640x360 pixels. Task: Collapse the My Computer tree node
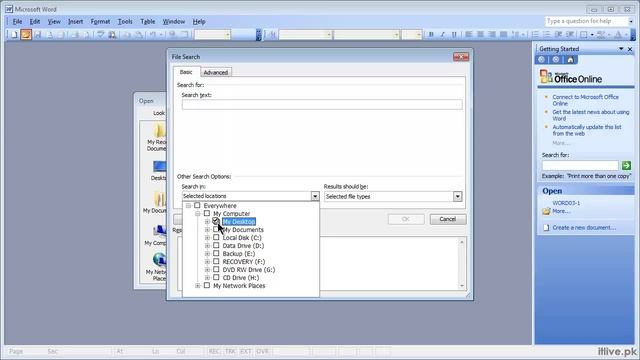pyautogui.click(x=198, y=213)
